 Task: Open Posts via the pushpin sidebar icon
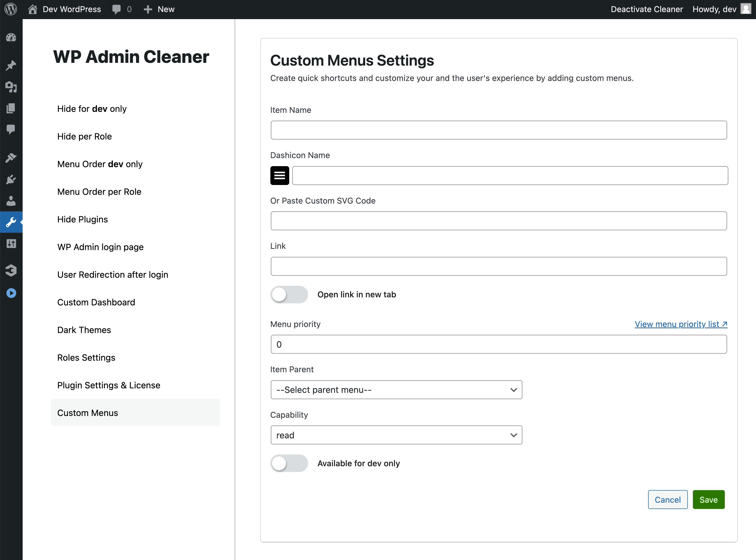11,65
